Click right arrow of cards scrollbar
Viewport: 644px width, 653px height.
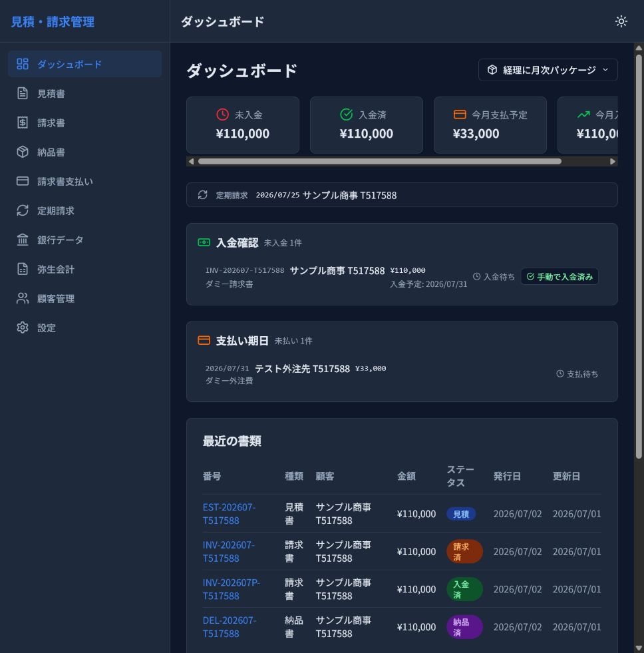[612, 161]
